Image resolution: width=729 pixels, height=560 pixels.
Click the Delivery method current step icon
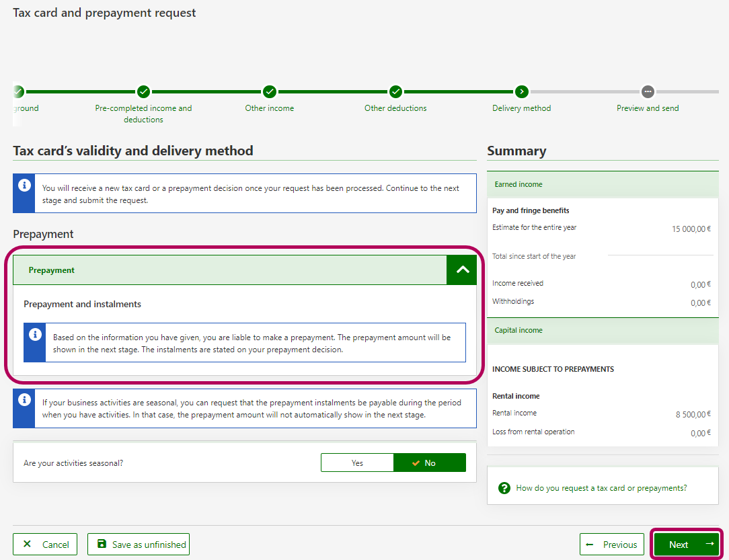coord(522,91)
